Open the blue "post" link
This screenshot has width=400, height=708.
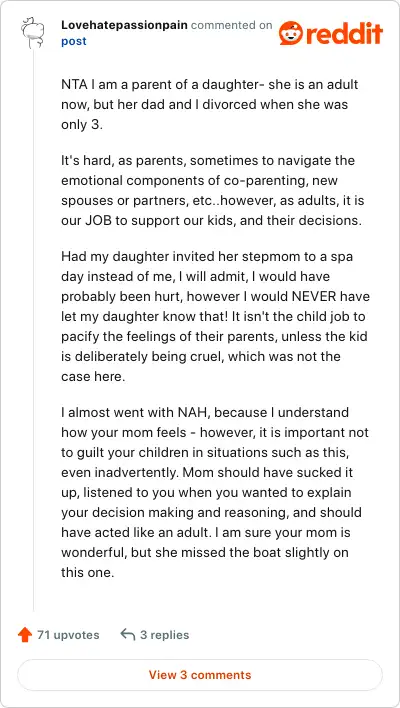74,42
